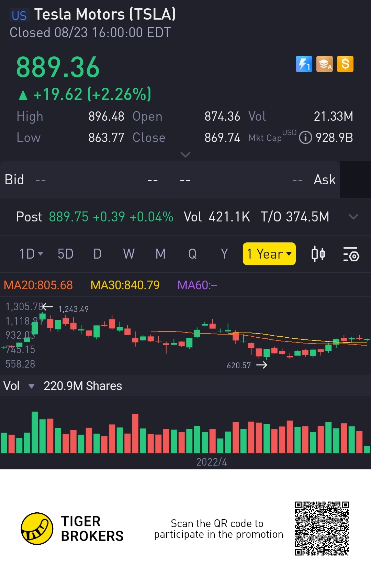Tap the orange stacked-layers A icon
The height and width of the screenshot is (588, 371).
325,64
